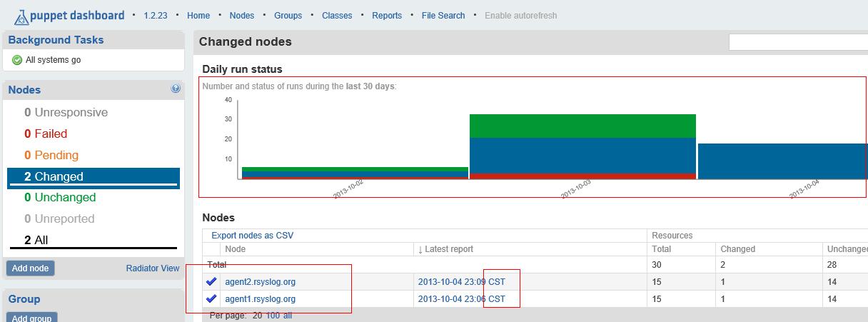Click the blue segment of the 2013-10-03 bar
Screen dimensions: 868x322
tap(582, 155)
